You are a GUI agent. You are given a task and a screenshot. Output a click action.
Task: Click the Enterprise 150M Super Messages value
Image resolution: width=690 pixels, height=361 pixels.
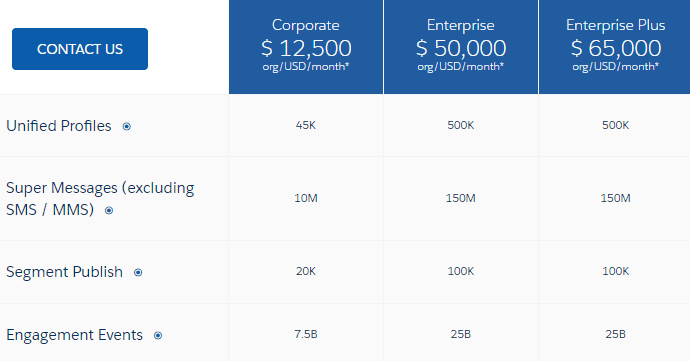coord(461,198)
